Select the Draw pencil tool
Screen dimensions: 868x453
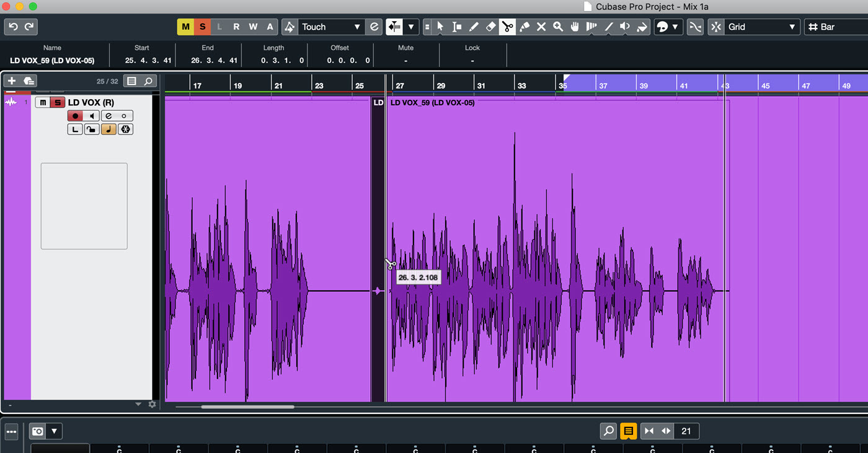[474, 27]
